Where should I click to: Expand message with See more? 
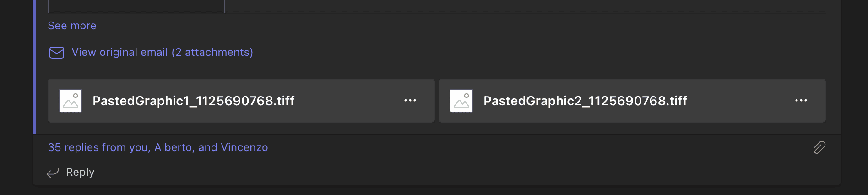tap(72, 26)
